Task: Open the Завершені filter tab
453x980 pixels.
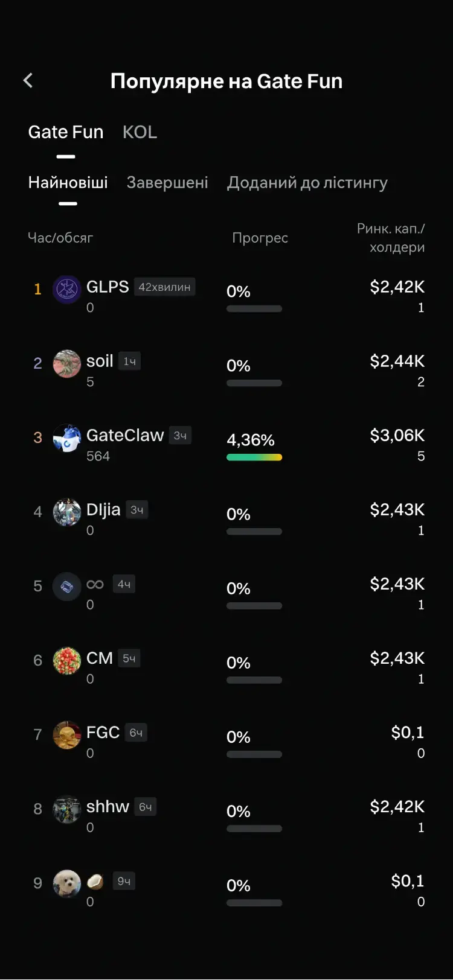Action: tap(167, 182)
